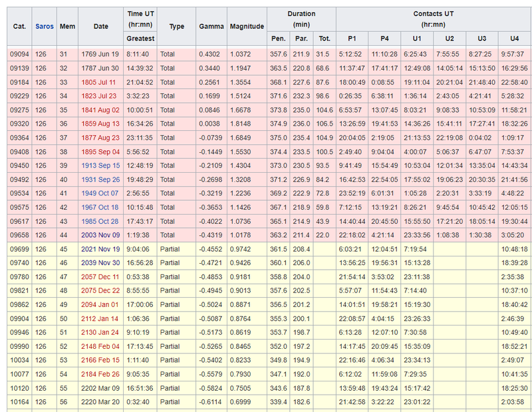Click the Mem column header
Screen dimensions: 532x412
[x=68, y=27]
